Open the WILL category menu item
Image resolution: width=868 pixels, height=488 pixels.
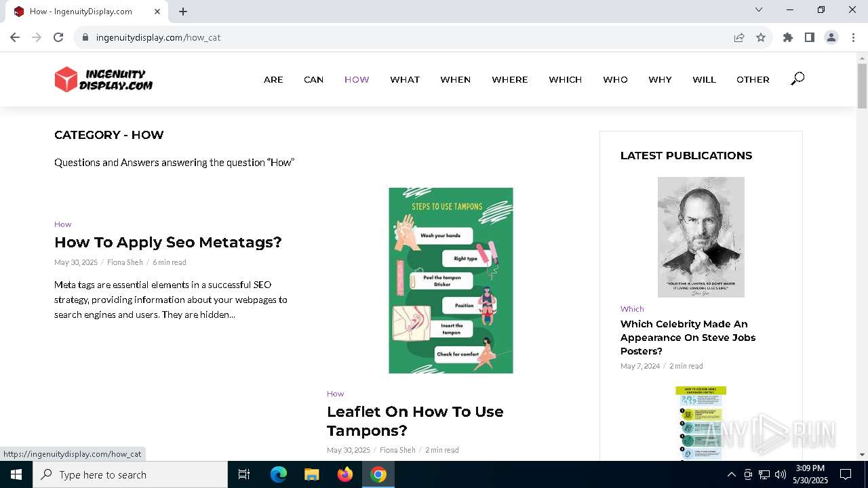point(704,79)
